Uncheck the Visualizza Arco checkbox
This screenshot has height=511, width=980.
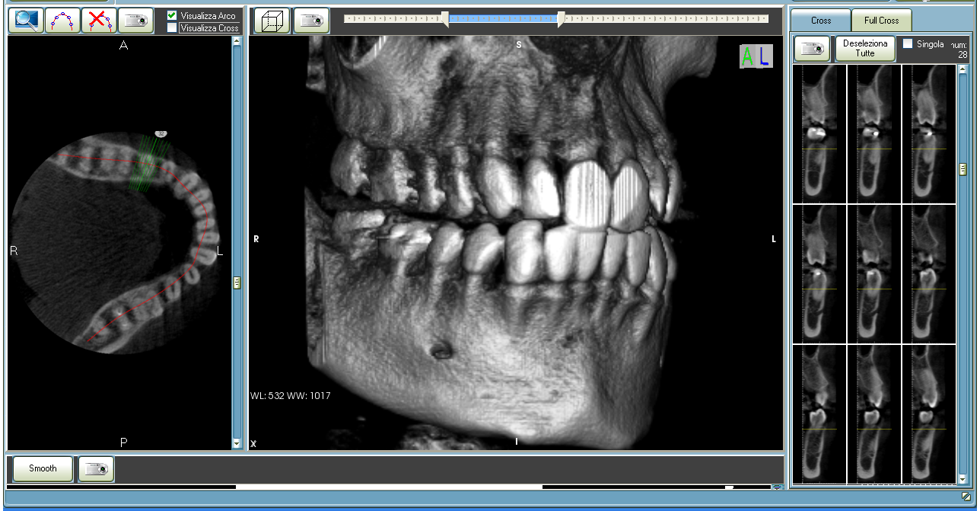pyautogui.click(x=172, y=15)
